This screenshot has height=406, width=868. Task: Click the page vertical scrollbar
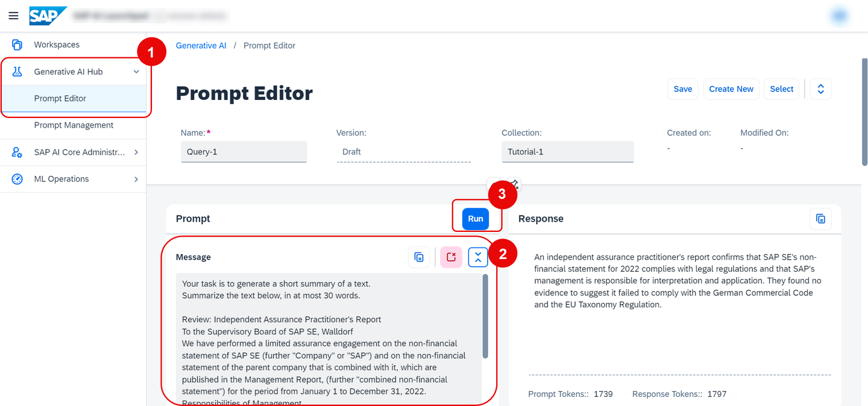864,112
